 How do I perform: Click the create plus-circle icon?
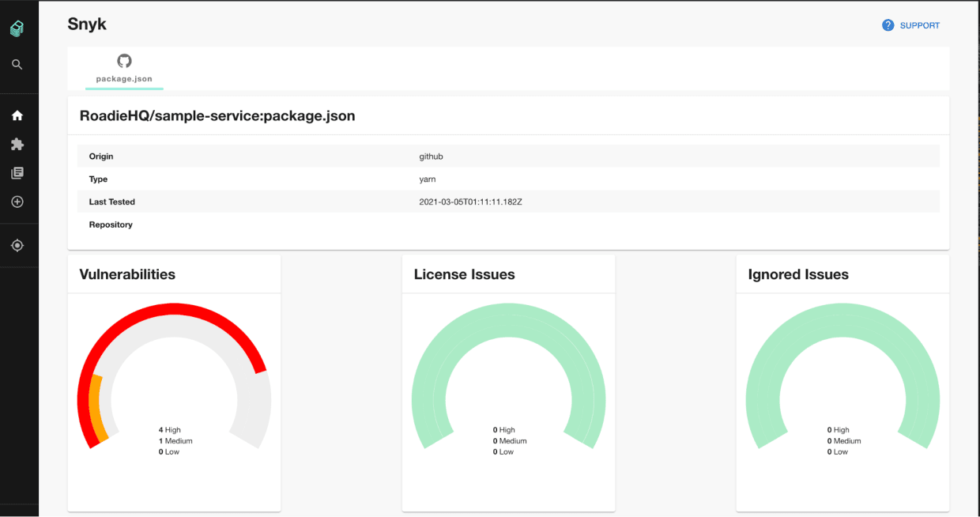[17, 202]
